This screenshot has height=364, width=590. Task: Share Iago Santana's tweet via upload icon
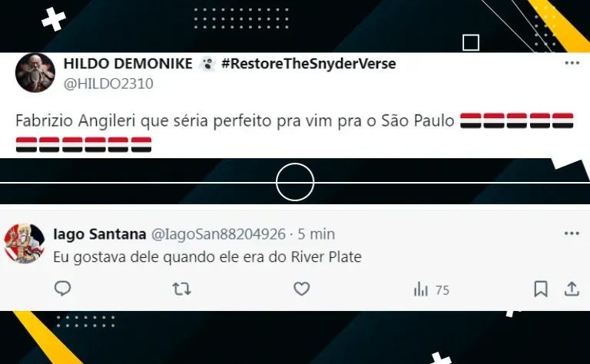[x=572, y=290]
